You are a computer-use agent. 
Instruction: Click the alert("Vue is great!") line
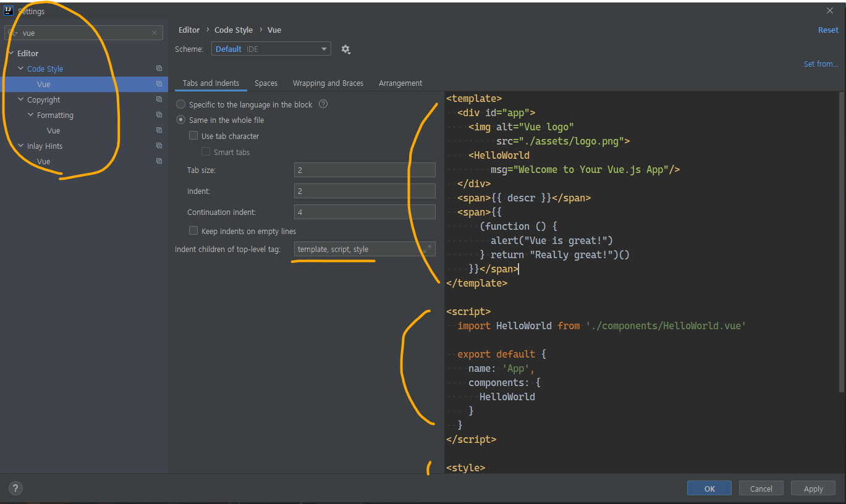552,240
